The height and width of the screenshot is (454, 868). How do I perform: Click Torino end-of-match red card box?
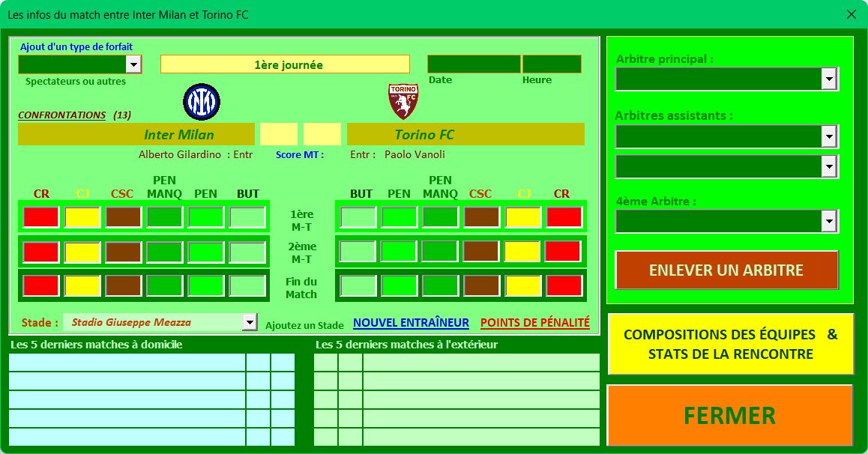click(x=564, y=286)
